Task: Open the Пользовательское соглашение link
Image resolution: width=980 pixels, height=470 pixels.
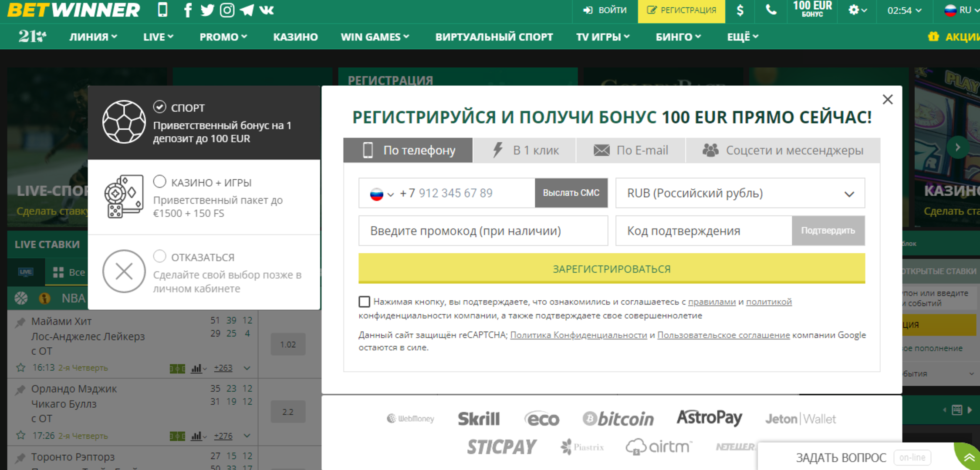Action: 723,335
